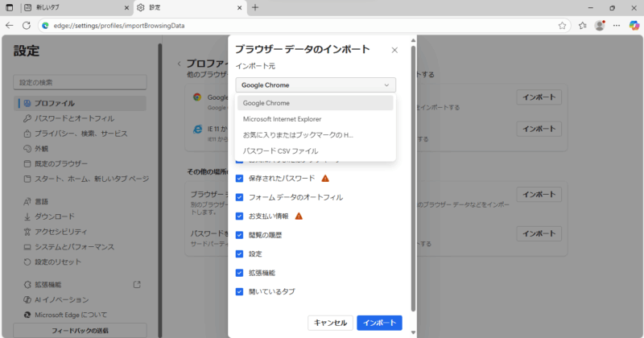Click the favorite star in the address bar
The width and height of the screenshot is (644, 338).
coord(562,26)
